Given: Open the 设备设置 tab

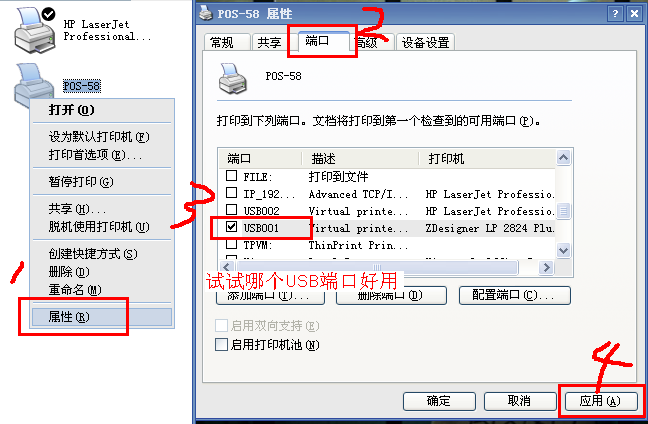Looking at the screenshot, I should tap(425, 42).
